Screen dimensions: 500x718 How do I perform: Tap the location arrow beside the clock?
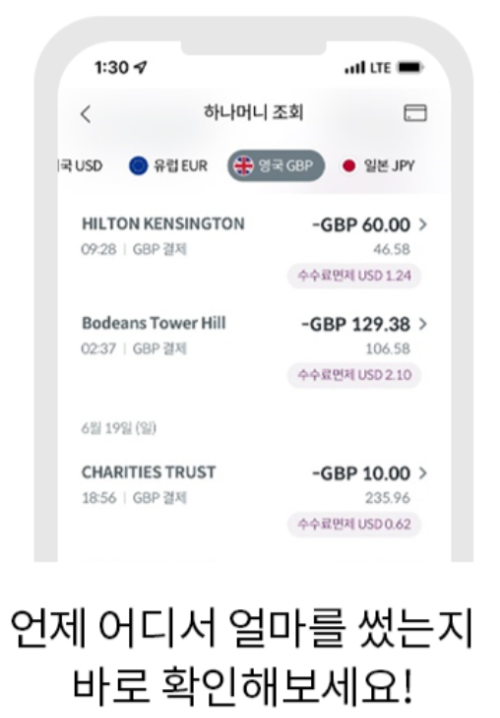coord(140,68)
